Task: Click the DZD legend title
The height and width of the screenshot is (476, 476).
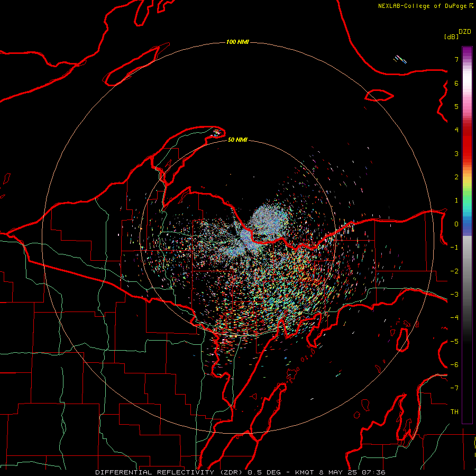Action: pos(465,32)
